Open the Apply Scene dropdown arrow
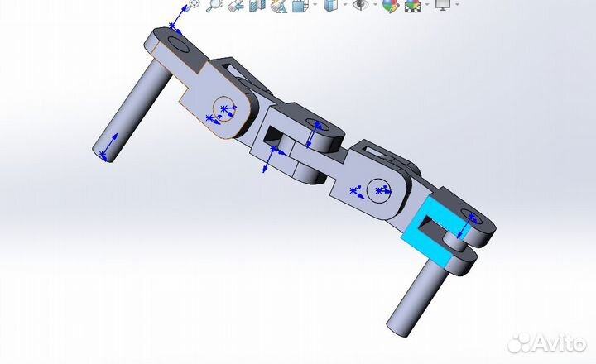 (x=427, y=6)
